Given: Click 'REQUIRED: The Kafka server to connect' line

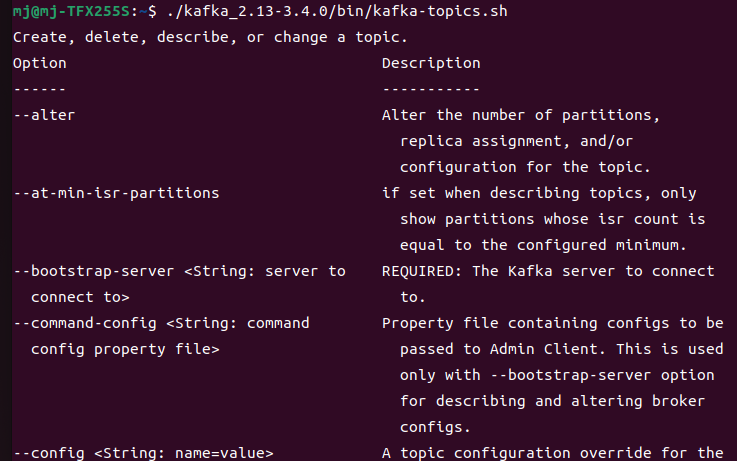Looking at the screenshot, I should pos(548,271).
